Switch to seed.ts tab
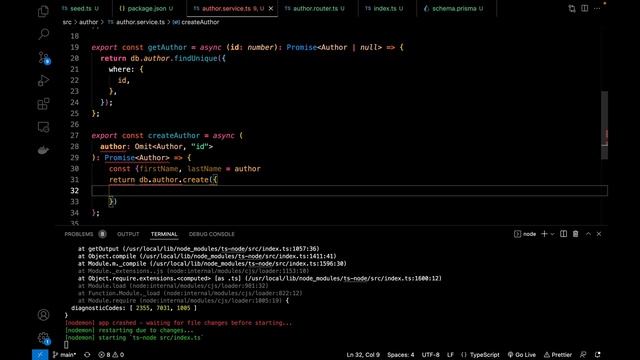This screenshot has height=360, width=640. point(80,8)
